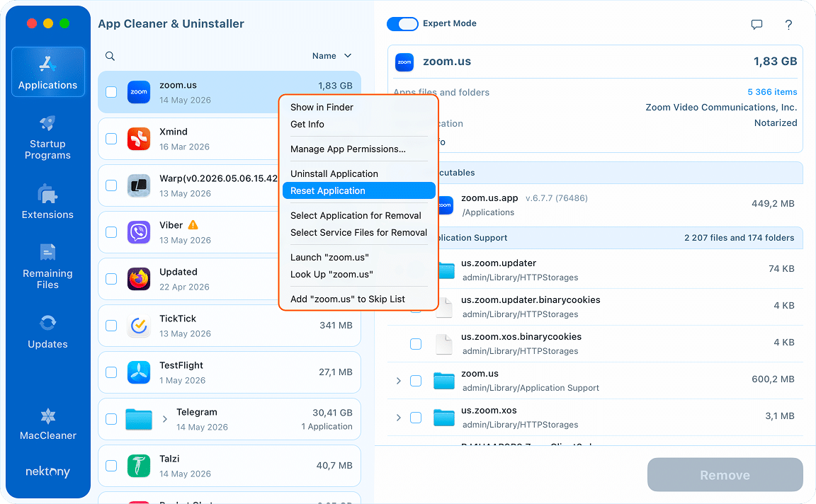Check the Viber checkbox
Viewport: 816px width, 504px height.
[x=111, y=232]
